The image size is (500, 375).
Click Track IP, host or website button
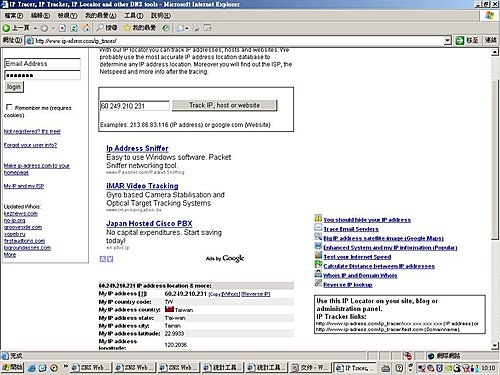tap(224, 105)
